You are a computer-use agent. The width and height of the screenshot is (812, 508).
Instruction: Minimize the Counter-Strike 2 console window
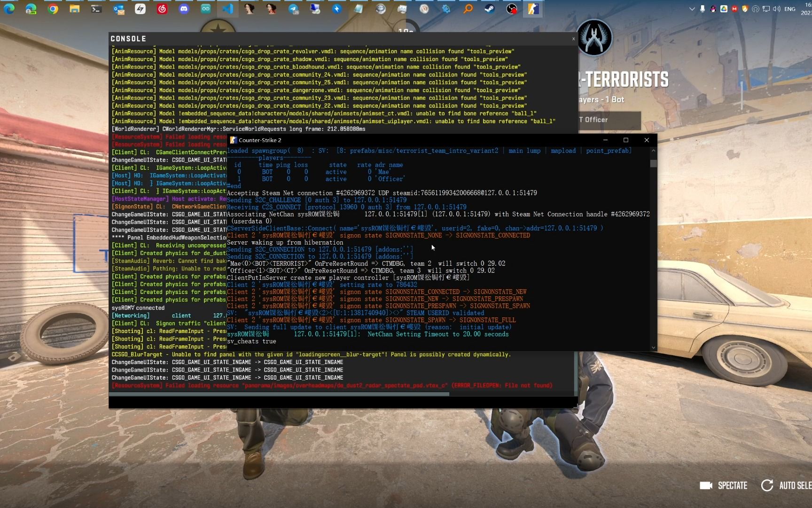(x=605, y=140)
